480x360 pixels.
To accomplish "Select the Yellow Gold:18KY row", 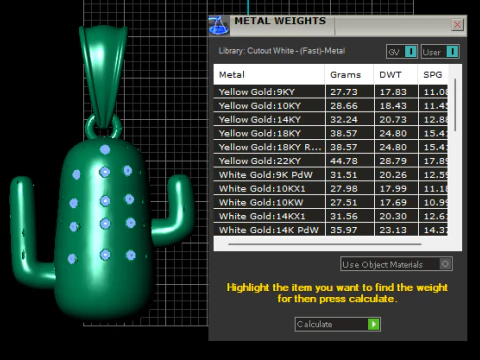I will [331, 133].
